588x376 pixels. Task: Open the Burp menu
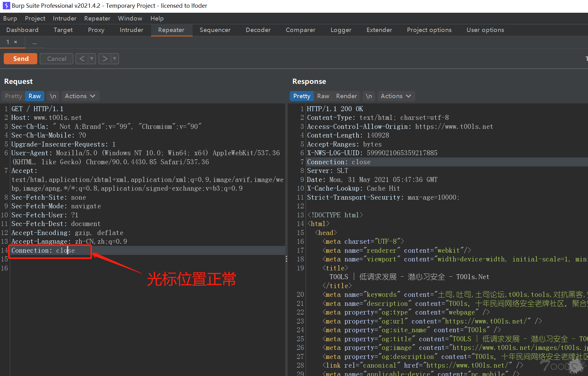(10, 18)
